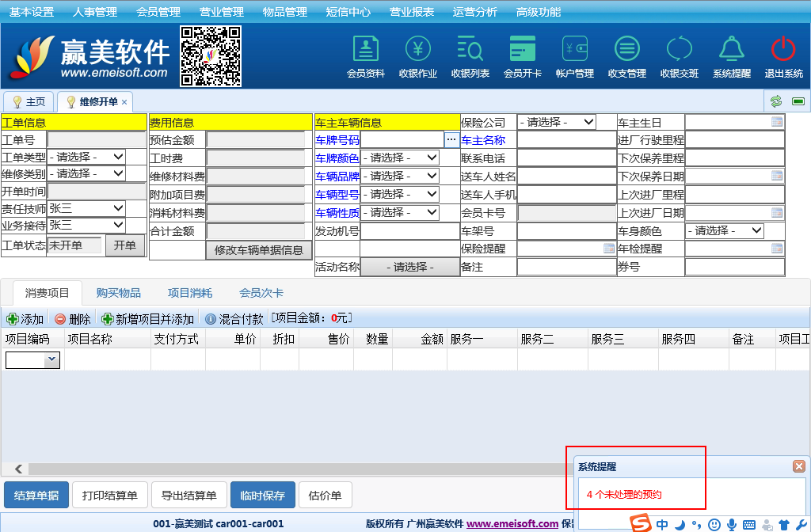The height and width of the screenshot is (532, 811).
Task: Click the 收银作业 cashier icon
Action: pyautogui.click(x=417, y=50)
